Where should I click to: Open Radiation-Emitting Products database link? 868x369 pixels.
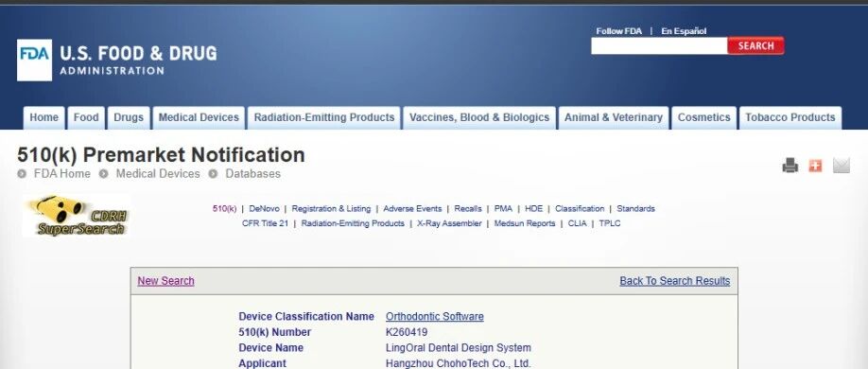[x=353, y=224]
